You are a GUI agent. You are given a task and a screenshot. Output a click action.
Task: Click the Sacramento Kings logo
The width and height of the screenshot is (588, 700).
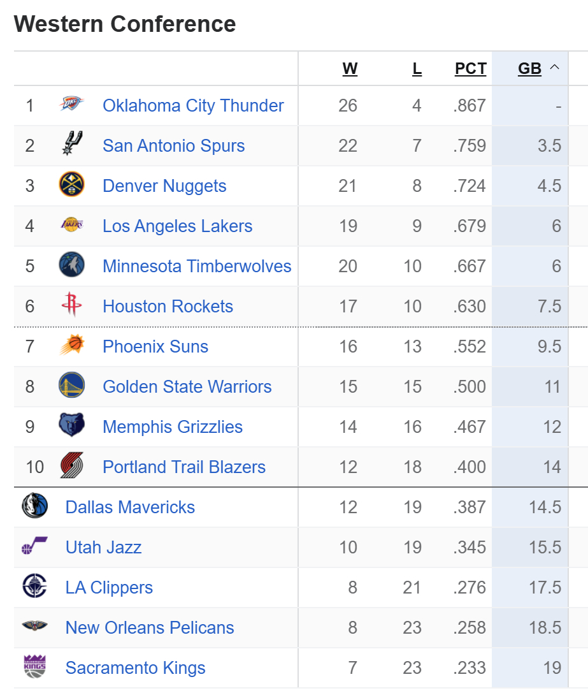34,667
